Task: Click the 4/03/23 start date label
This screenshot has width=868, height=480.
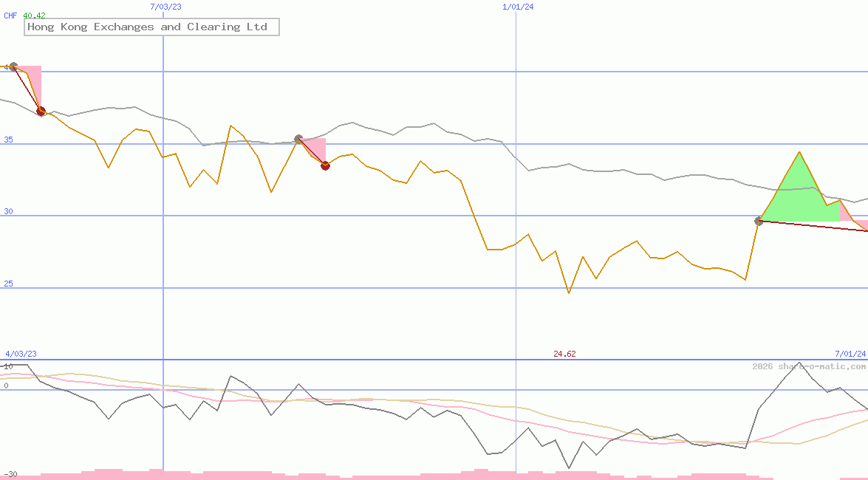Action: (21, 354)
